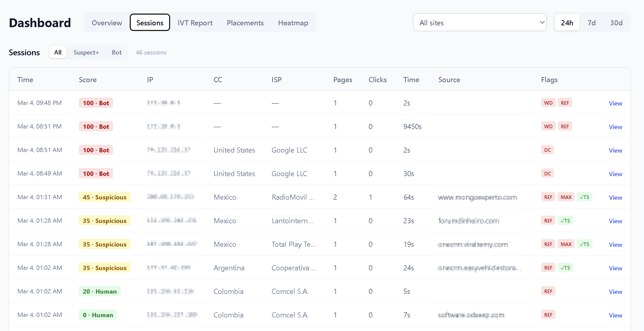
Task: View the Mar 4, 08:49 AM session
Action: pyautogui.click(x=615, y=174)
